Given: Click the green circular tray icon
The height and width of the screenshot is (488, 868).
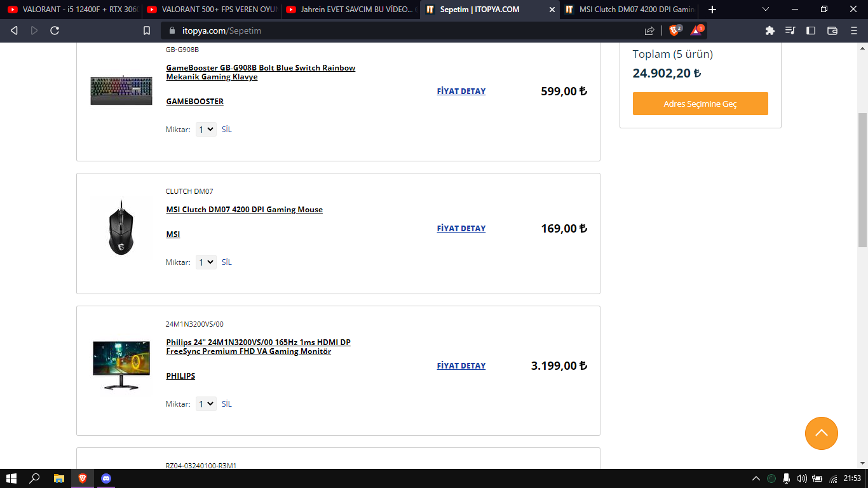Looking at the screenshot, I should click(x=771, y=478).
